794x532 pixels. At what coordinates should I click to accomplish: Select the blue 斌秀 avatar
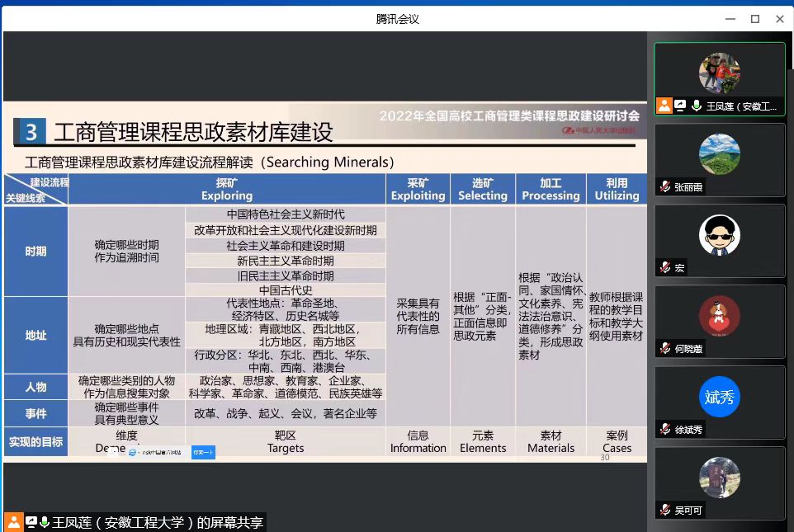click(x=719, y=398)
